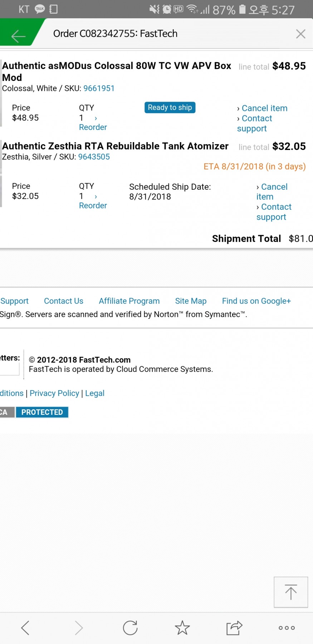This screenshot has width=313, height=644.
Task: Cancel the asMODus Colossal item
Action: click(264, 108)
